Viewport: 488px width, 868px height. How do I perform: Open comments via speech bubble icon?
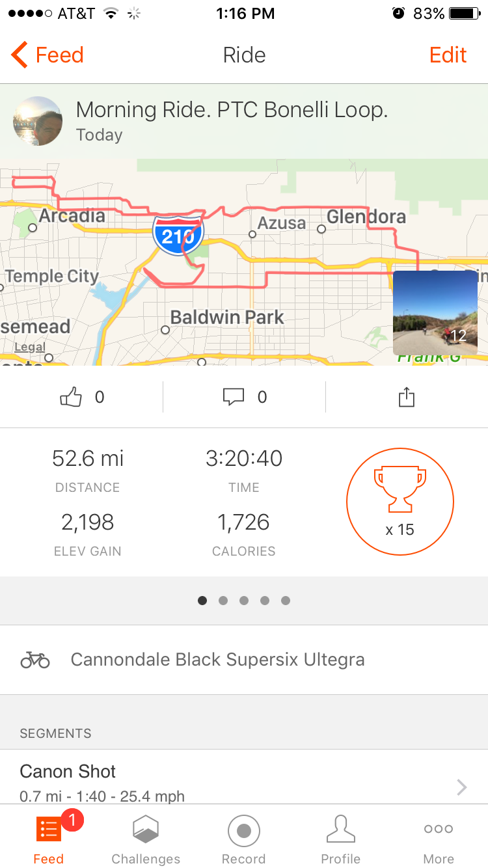click(234, 397)
